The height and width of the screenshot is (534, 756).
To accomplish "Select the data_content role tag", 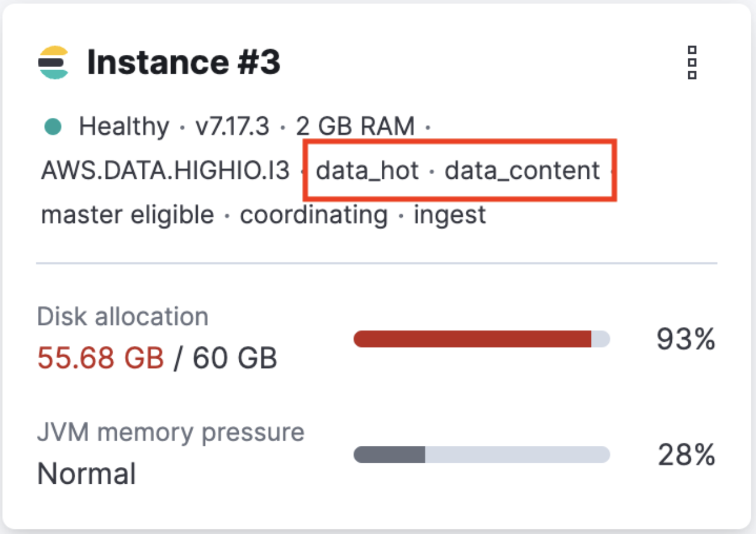I will 522,170.
